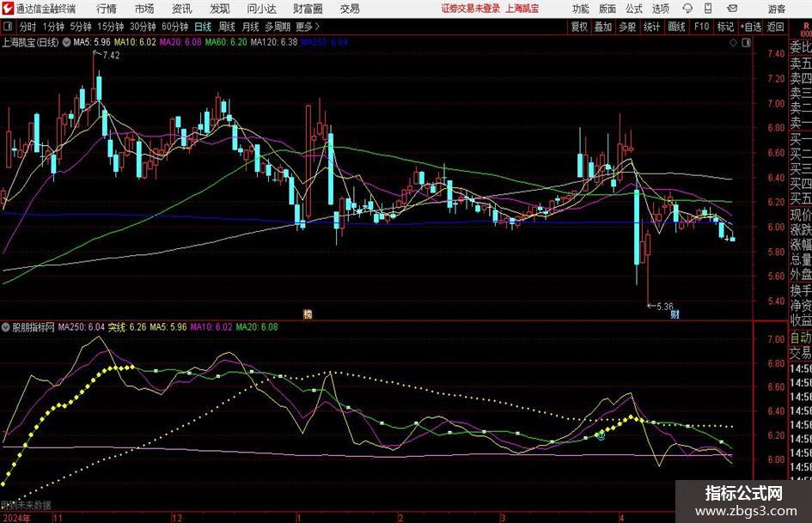Click the 多股 toolbar button

click(627, 27)
